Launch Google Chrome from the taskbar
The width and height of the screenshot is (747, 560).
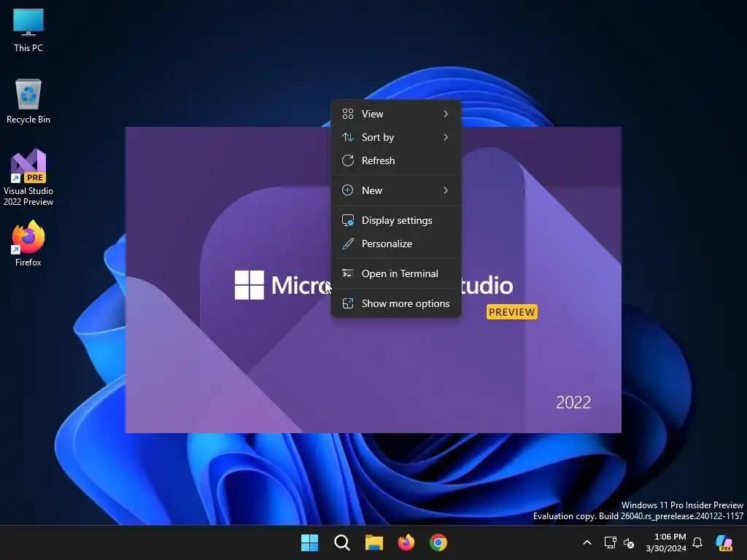pyautogui.click(x=438, y=542)
